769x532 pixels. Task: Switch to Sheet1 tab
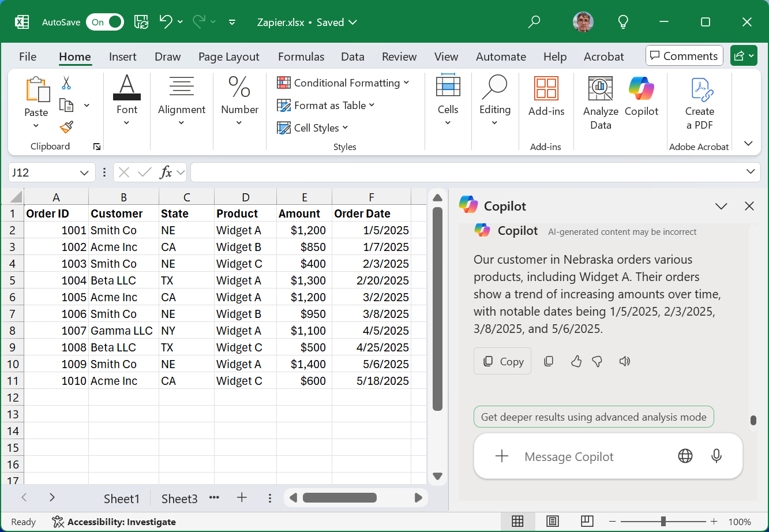pos(122,499)
